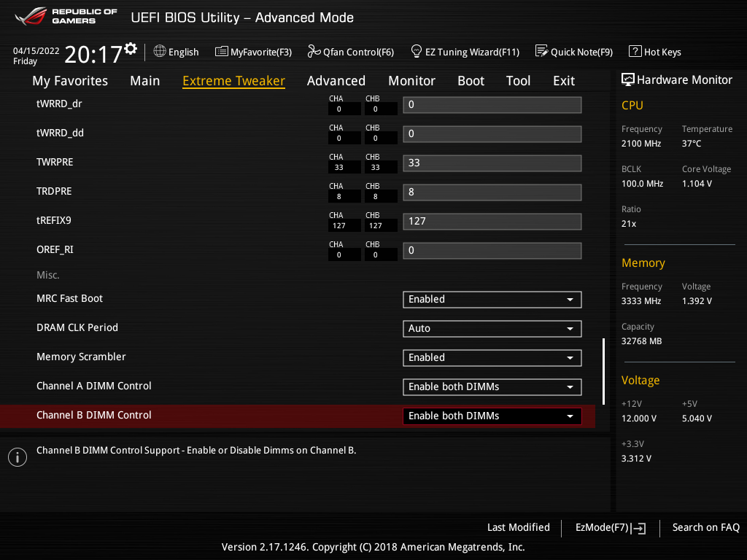Image resolution: width=747 pixels, height=560 pixels.
Task: Select the MRC Fast Boot label
Action: point(69,298)
